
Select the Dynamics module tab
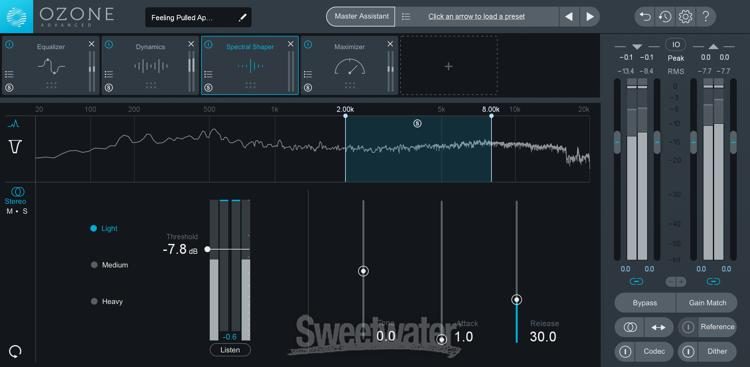pos(150,66)
